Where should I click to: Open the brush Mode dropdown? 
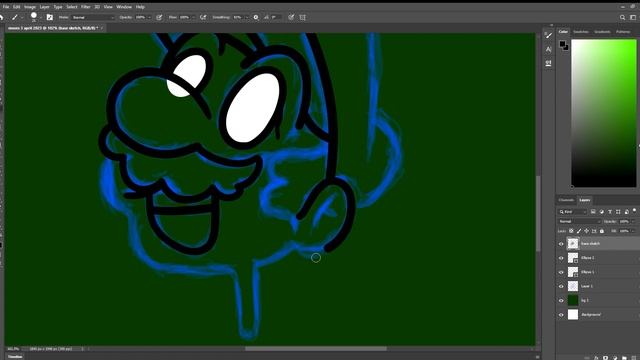click(93, 18)
